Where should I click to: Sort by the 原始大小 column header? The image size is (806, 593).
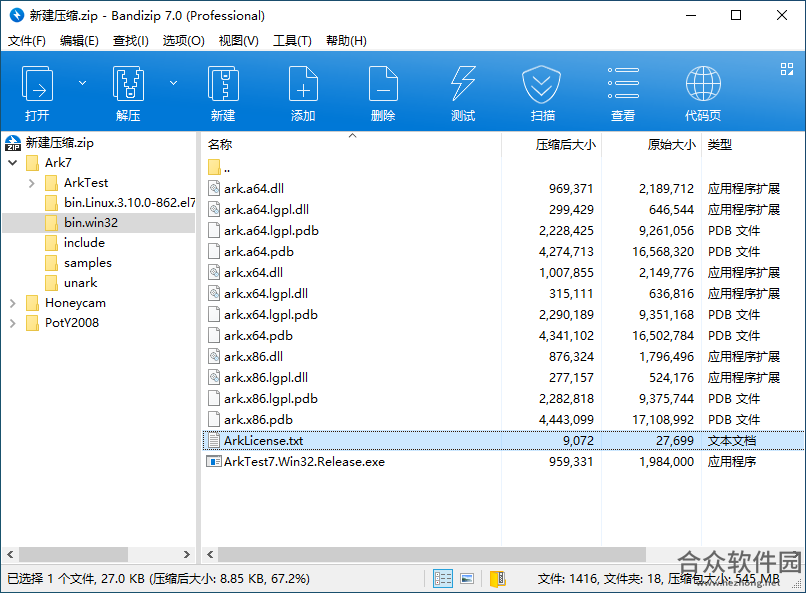pos(651,144)
